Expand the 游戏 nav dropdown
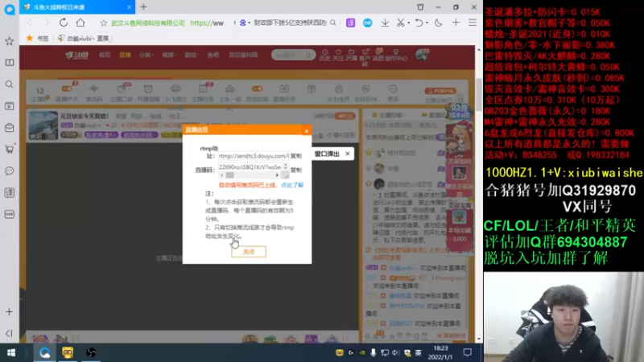 point(191,55)
